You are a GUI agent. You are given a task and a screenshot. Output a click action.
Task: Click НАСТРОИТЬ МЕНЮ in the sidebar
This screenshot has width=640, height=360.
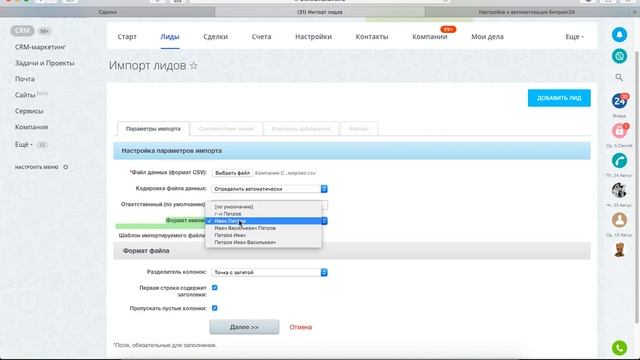coord(37,167)
